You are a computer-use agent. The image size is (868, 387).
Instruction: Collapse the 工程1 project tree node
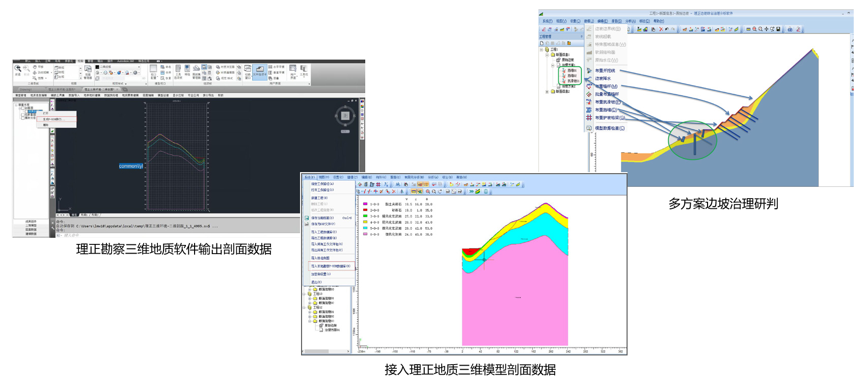541,50
